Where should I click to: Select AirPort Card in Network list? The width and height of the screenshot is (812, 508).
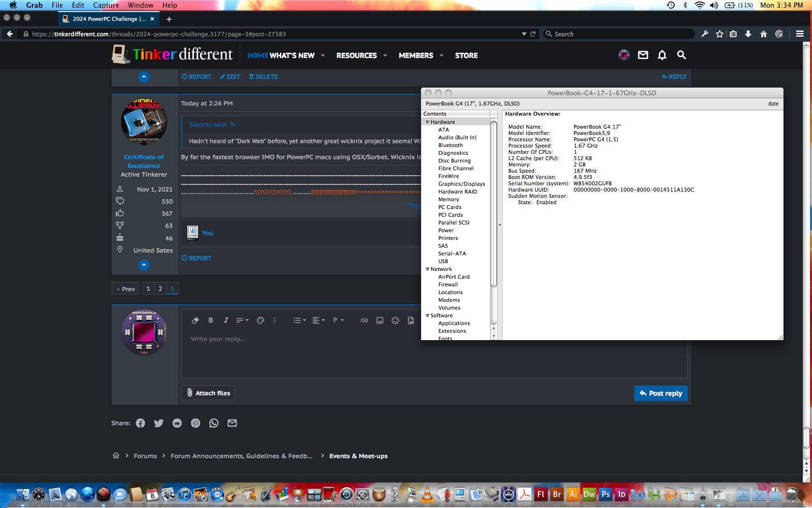pyautogui.click(x=454, y=277)
